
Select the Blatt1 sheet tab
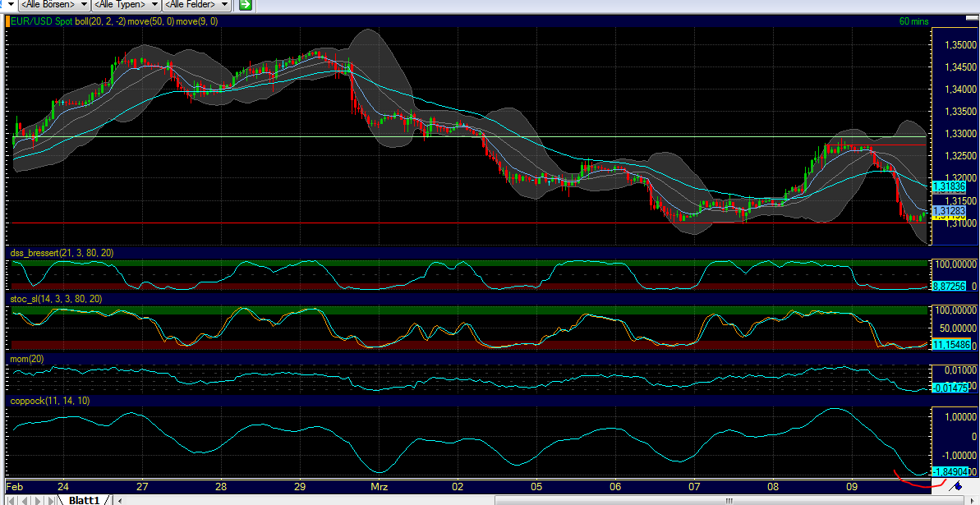84,499
